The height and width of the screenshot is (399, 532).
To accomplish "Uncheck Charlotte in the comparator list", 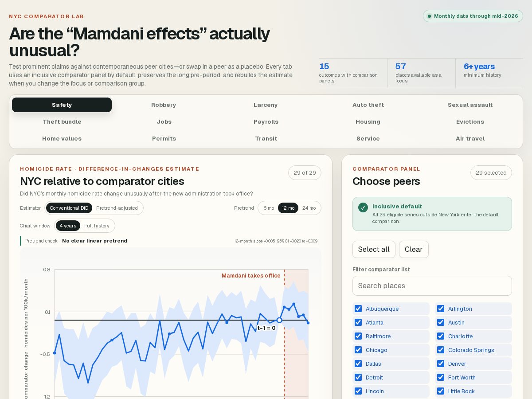I will point(441,336).
